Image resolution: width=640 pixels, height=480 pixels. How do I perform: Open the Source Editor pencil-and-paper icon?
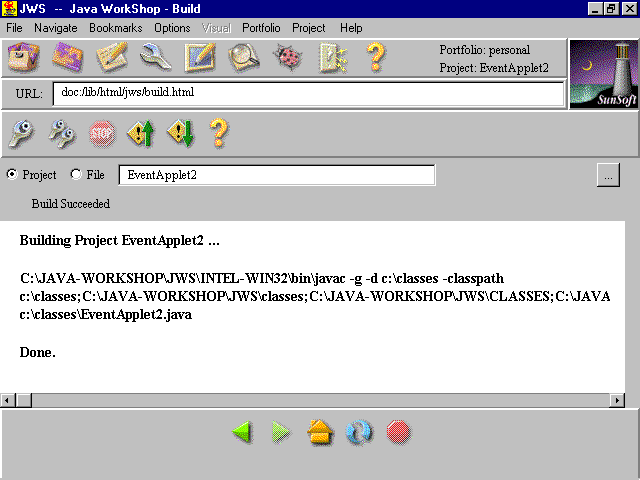tap(112, 58)
